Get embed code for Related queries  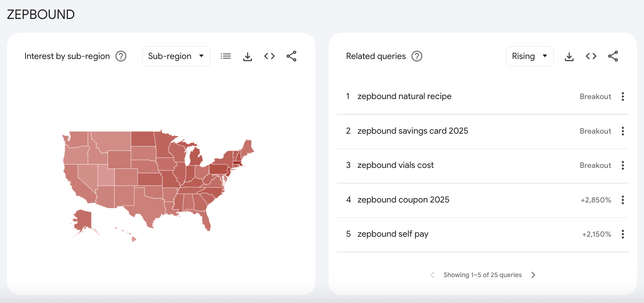591,56
